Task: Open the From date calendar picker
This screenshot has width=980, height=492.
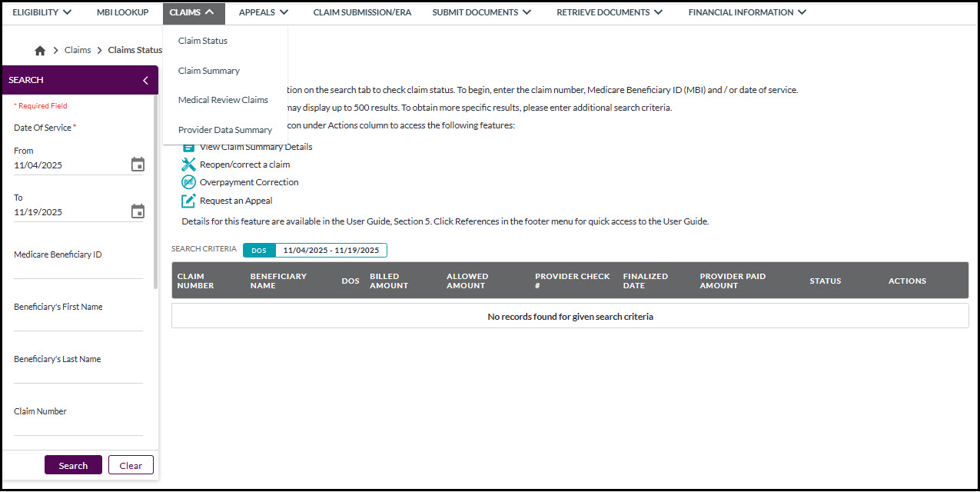Action: pyautogui.click(x=138, y=165)
